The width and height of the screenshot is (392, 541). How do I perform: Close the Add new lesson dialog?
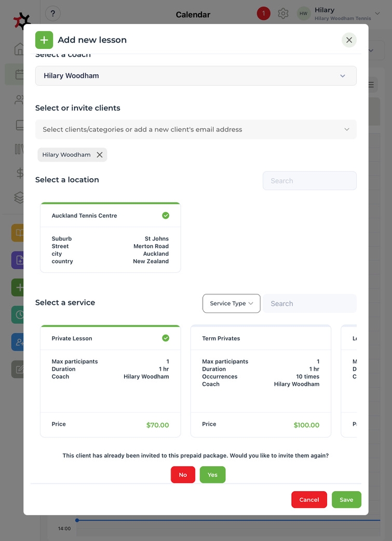[x=349, y=40]
